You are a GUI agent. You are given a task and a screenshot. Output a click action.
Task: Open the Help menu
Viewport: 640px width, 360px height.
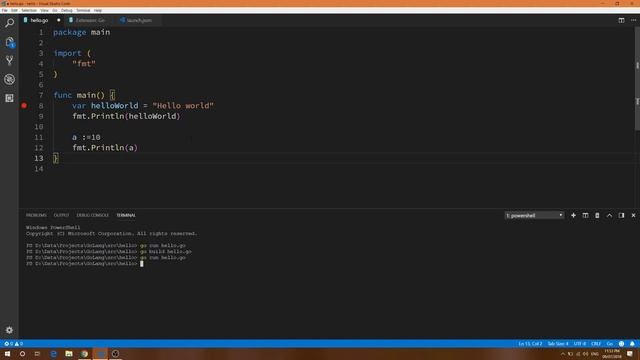click(x=98, y=10)
